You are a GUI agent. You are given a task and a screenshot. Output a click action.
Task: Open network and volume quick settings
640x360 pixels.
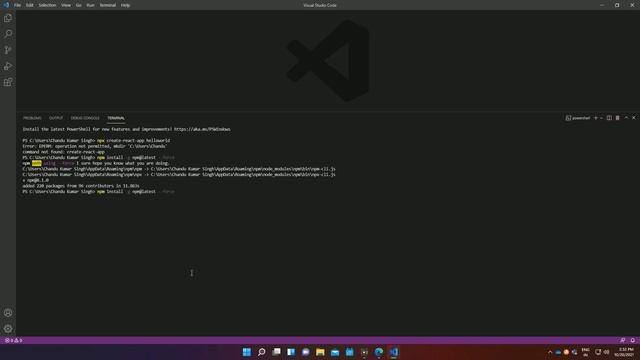click(x=602, y=352)
